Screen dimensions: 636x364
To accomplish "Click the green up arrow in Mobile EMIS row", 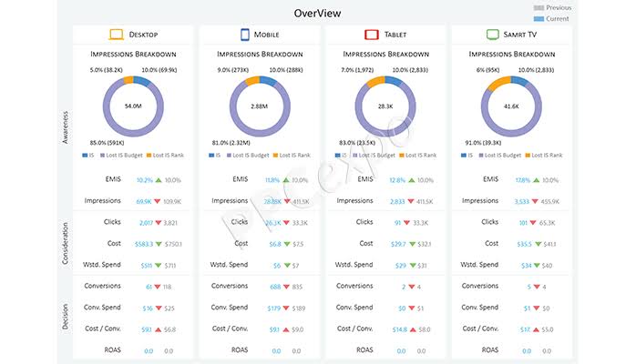I will [286, 180].
